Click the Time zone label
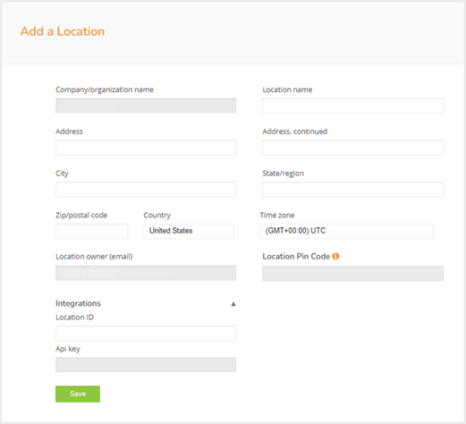 pyautogui.click(x=277, y=215)
